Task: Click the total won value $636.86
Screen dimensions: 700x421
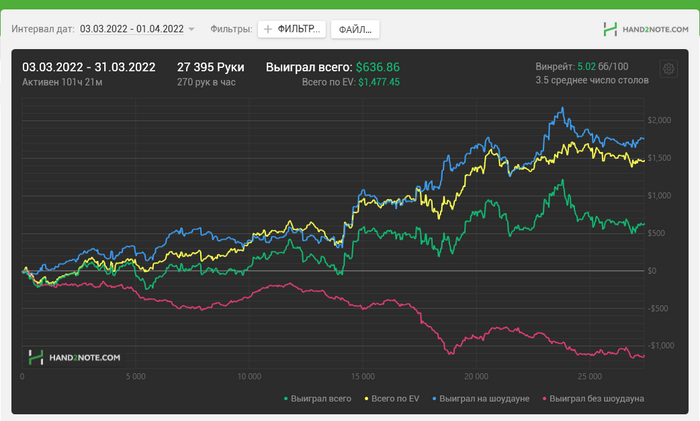Action: [x=378, y=67]
